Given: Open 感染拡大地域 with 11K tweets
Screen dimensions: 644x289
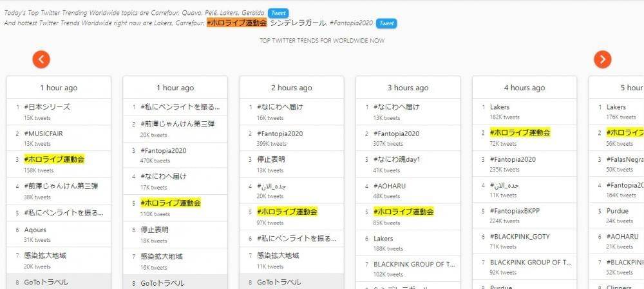Looking at the screenshot, I should [278, 255].
